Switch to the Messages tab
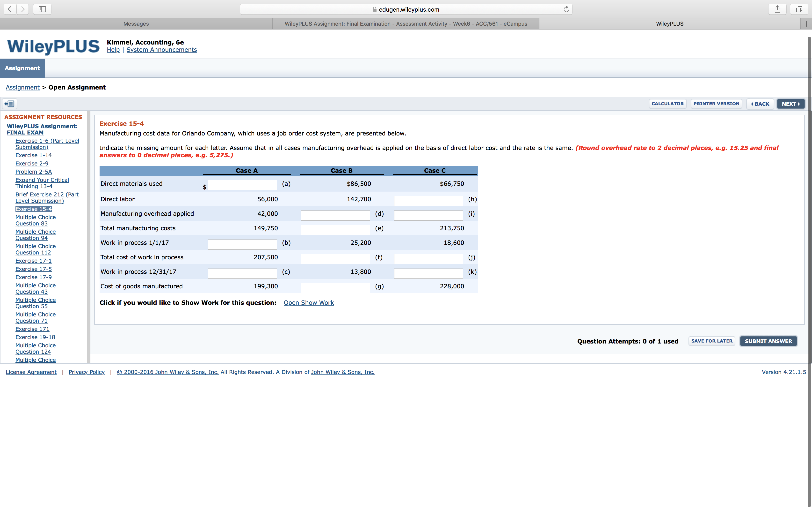This screenshot has width=812, height=508. [136, 23]
